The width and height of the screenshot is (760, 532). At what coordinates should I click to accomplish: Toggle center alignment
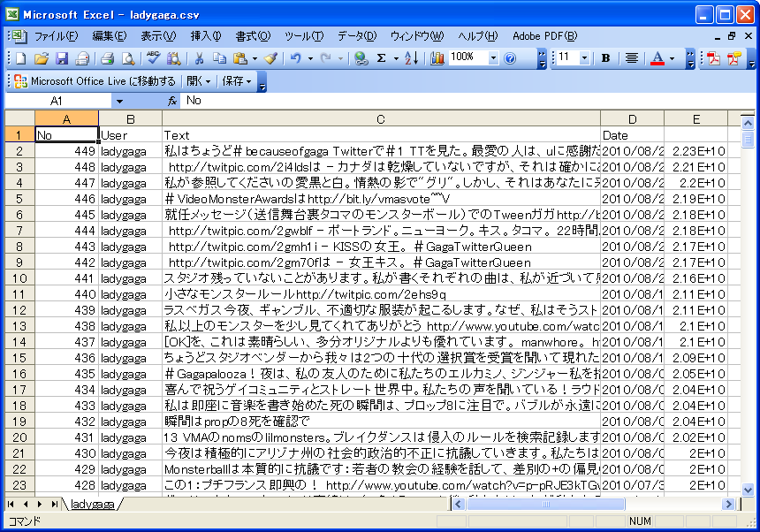(x=631, y=58)
